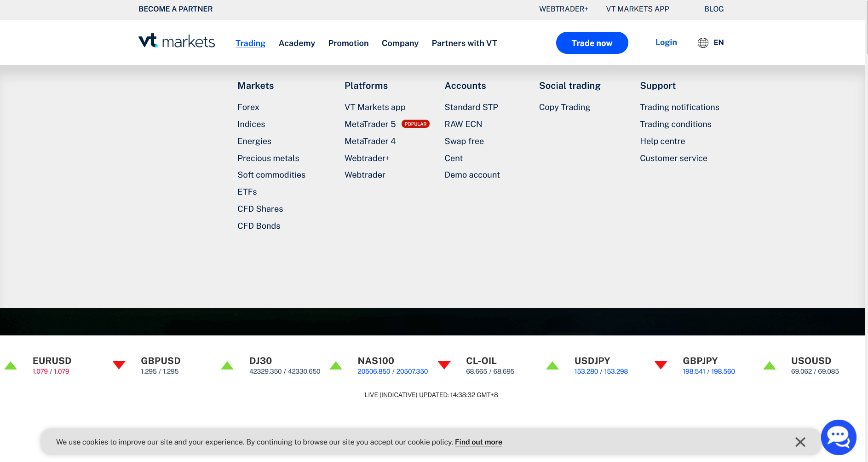Select Indices under Markets
868x462 pixels.
coord(251,124)
